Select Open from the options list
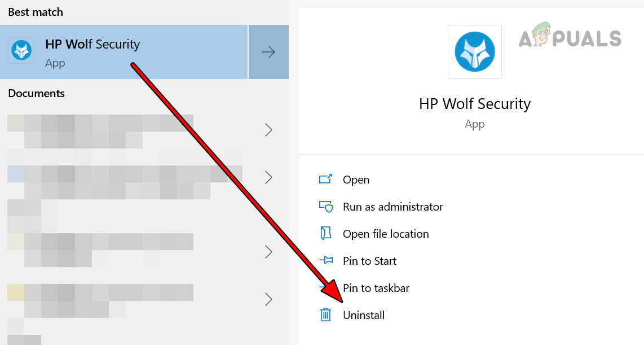The height and width of the screenshot is (345, 644). [356, 179]
